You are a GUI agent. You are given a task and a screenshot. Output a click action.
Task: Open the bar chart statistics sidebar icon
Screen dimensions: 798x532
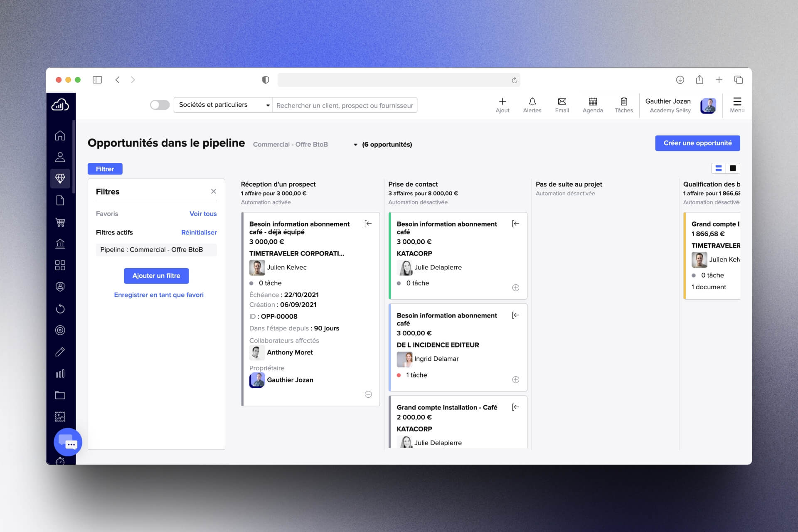60,373
